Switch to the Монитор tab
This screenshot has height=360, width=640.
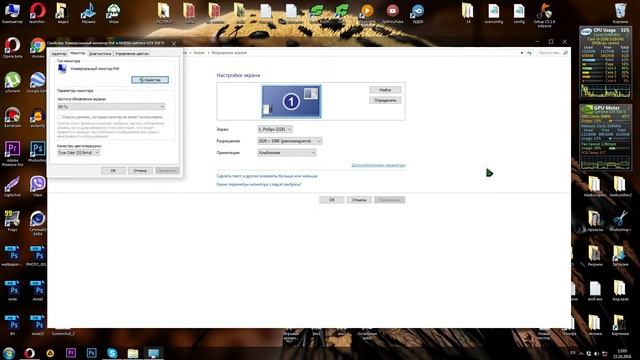tap(78, 53)
